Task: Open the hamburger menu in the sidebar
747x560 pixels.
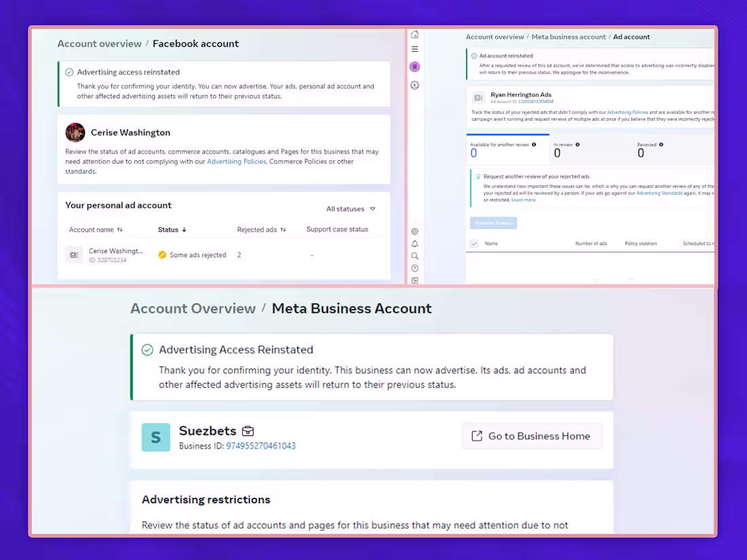Action: pos(415,49)
